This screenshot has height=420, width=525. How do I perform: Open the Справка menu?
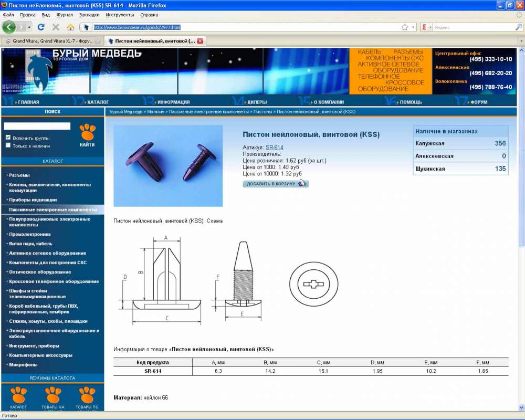pyautogui.click(x=149, y=15)
